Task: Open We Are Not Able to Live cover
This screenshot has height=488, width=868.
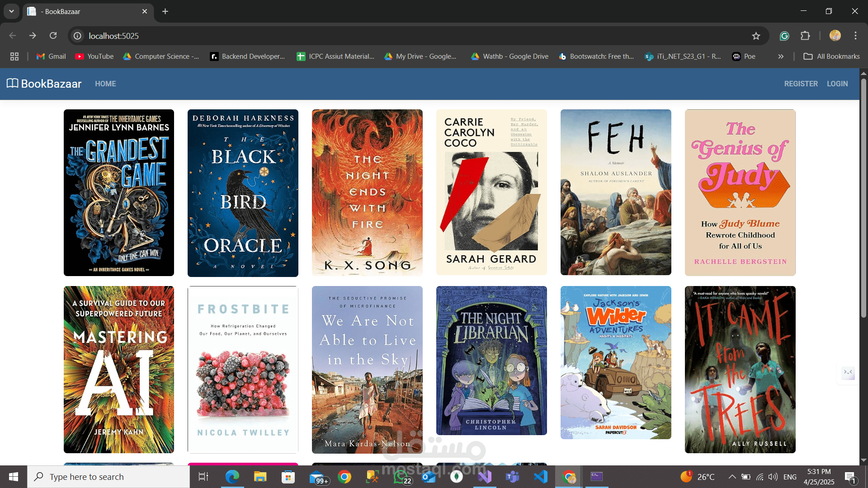Action: point(367,370)
